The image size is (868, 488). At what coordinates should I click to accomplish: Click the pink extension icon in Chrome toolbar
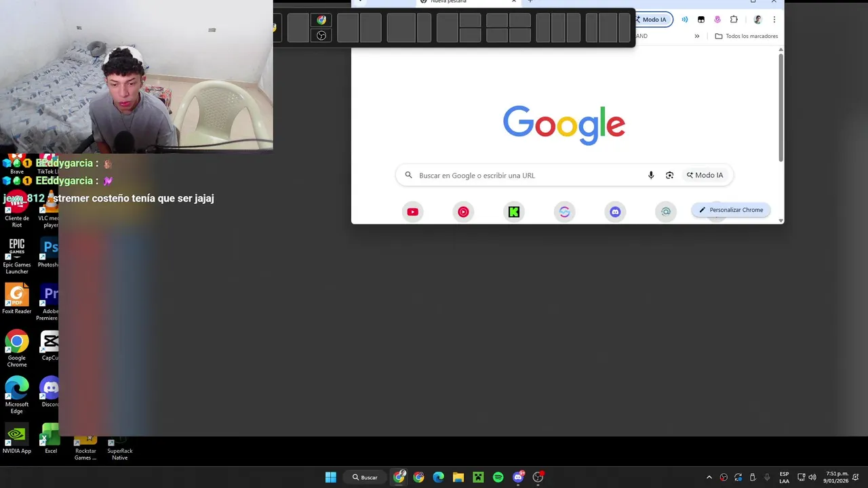(717, 20)
